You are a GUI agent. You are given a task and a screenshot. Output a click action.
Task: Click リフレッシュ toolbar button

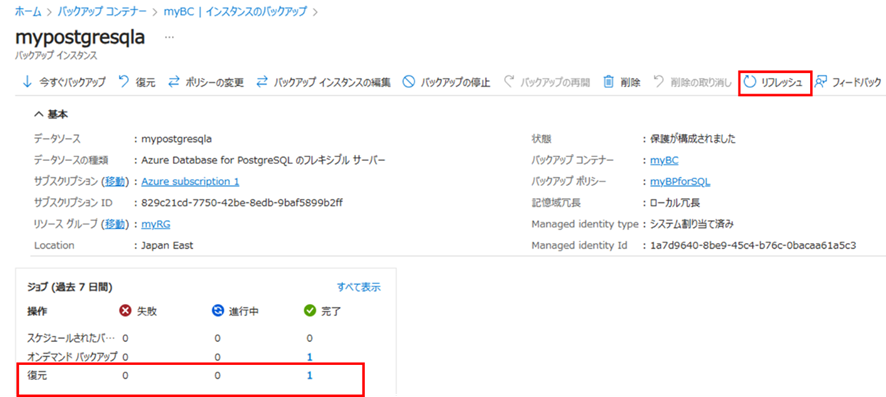775,82
